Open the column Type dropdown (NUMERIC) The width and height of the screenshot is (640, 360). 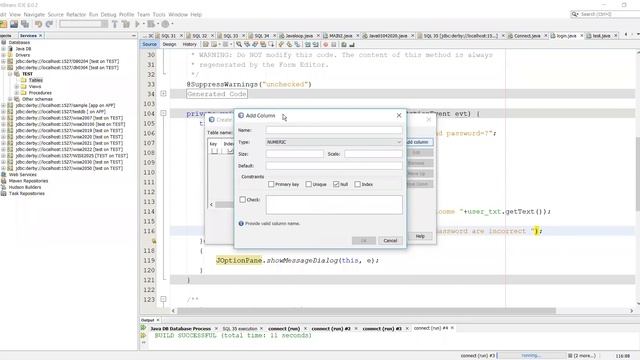click(x=334, y=142)
